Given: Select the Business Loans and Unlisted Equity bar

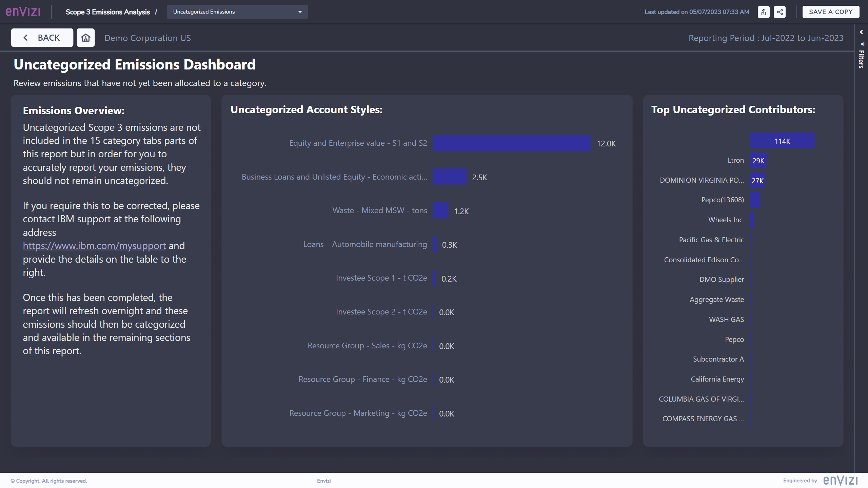Looking at the screenshot, I should 450,177.
